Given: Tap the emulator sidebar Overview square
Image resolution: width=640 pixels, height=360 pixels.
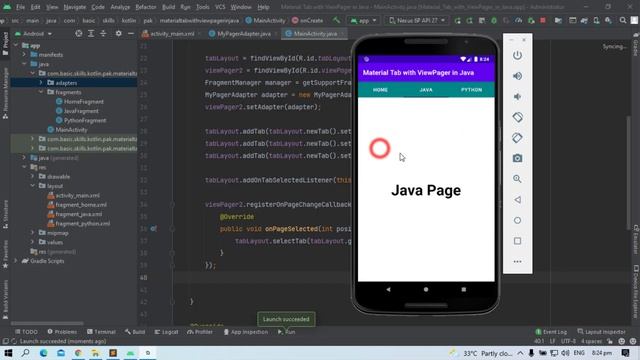Looking at the screenshot, I should pyautogui.click(x=517, y=241).
